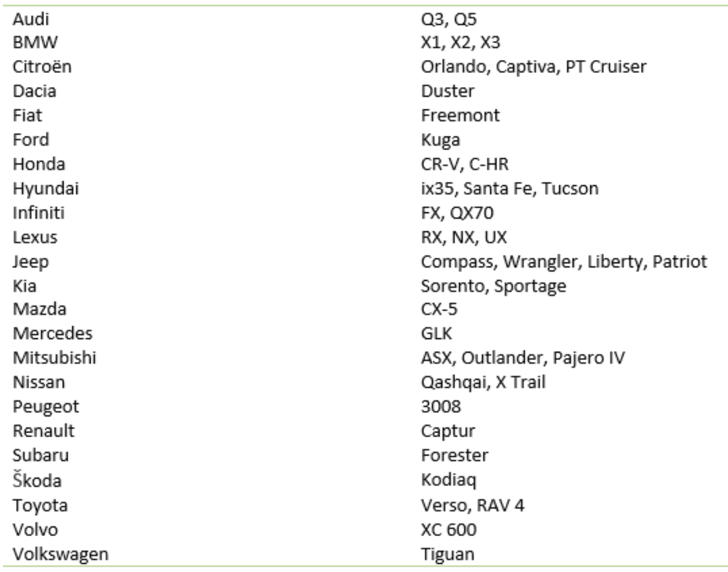Select the BMW row label
Viewport: 728px width, 572px height.
tap(35, 42)
